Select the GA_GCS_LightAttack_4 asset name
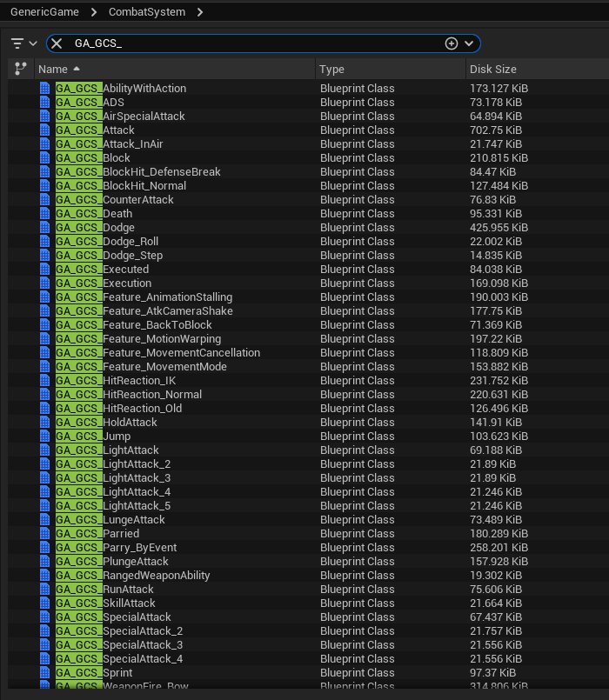 (113, 492)
